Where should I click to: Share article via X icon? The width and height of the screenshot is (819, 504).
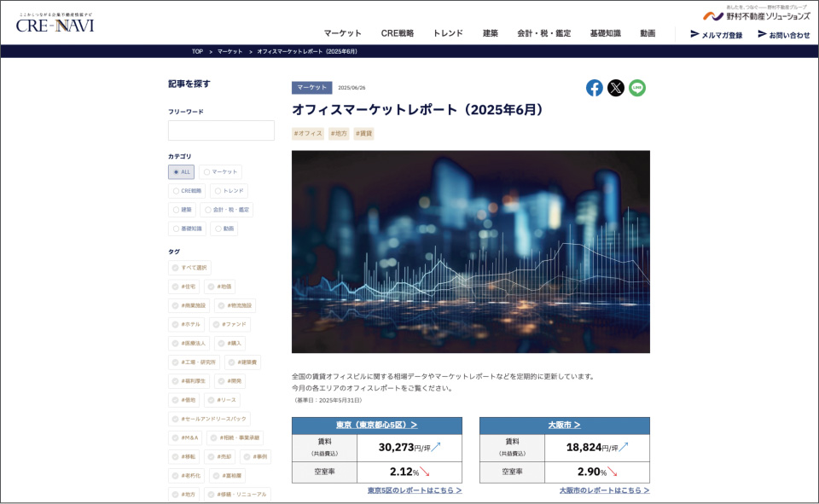coord(616,88)
